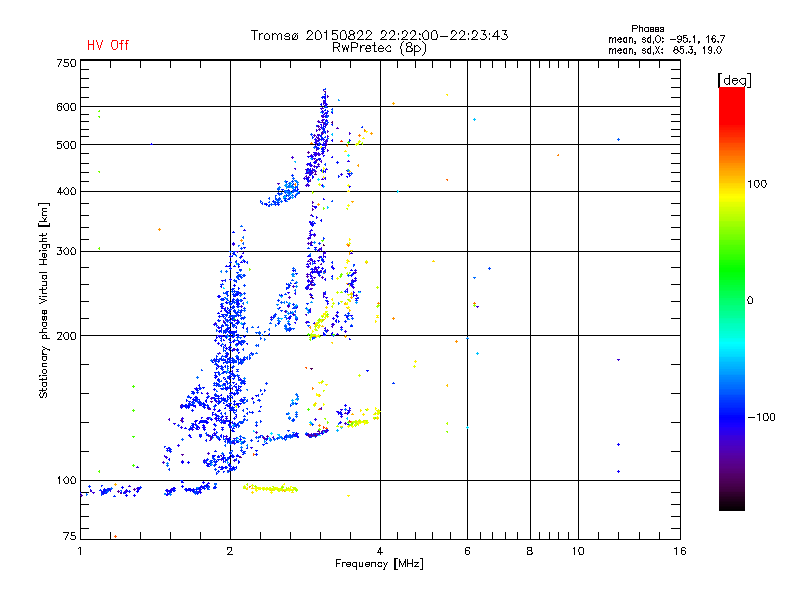Click the colorbar tick label "100"
Screen dimensions: 800x600
point(757,184)
